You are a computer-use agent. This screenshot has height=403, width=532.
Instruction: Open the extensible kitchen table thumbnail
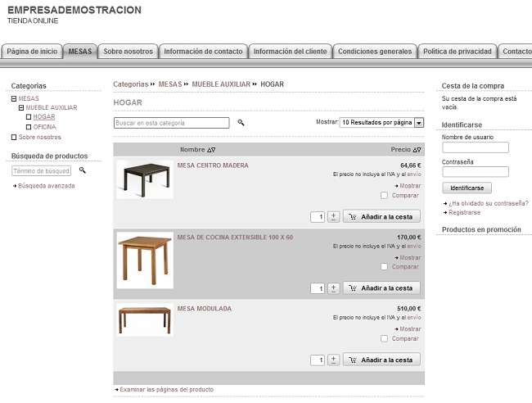145,260
